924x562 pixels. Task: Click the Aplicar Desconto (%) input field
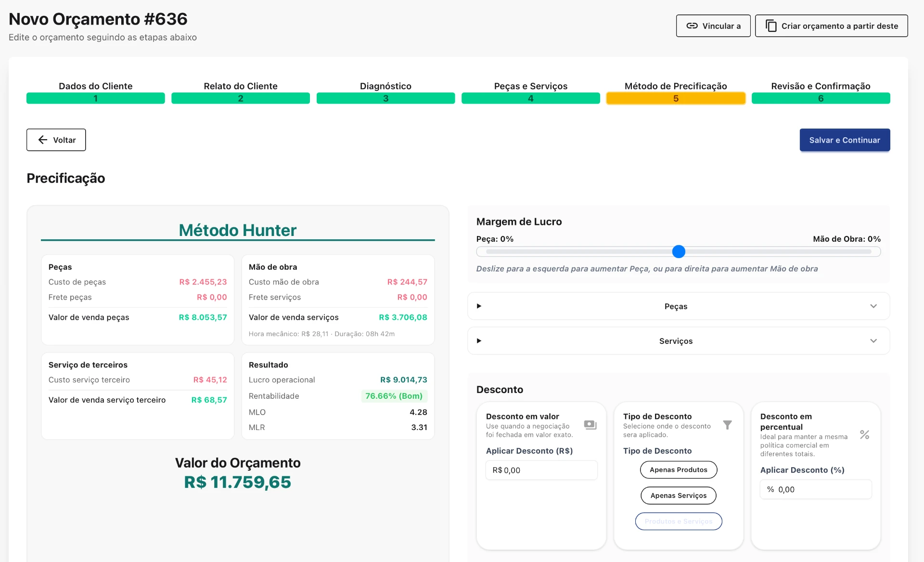click(x=816, y=489)
